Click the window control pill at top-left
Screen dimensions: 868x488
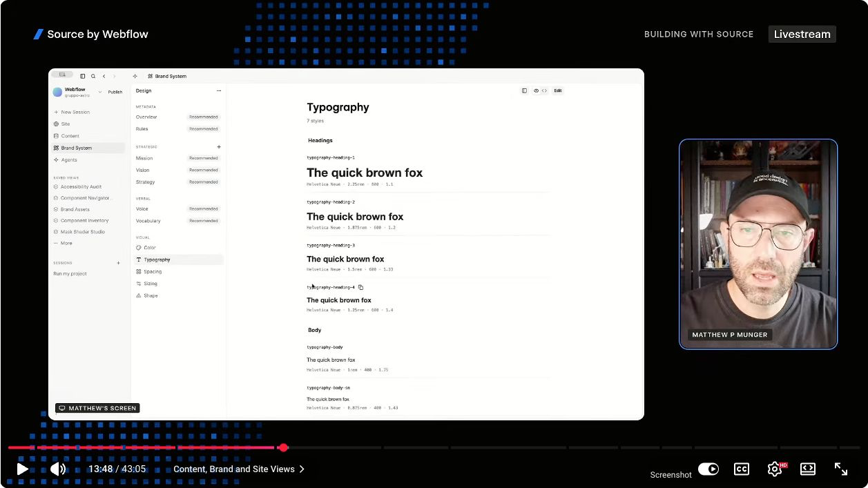point(62,75)
